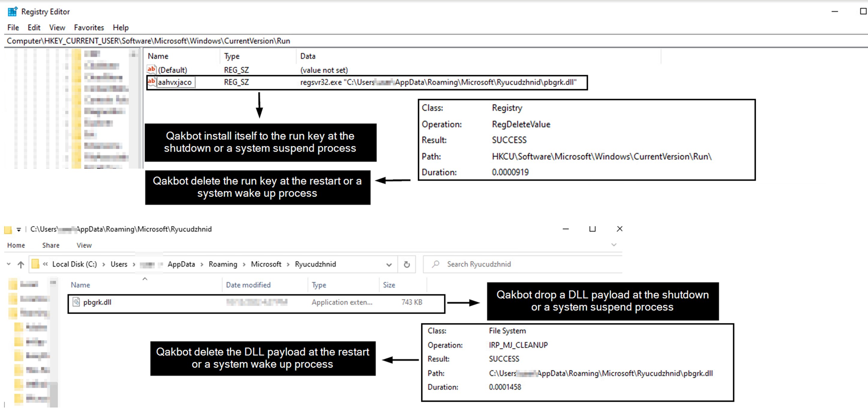This screenshot has width=868, height=415.
Task: Click the up-arrow navigation button
Action: 21,264
